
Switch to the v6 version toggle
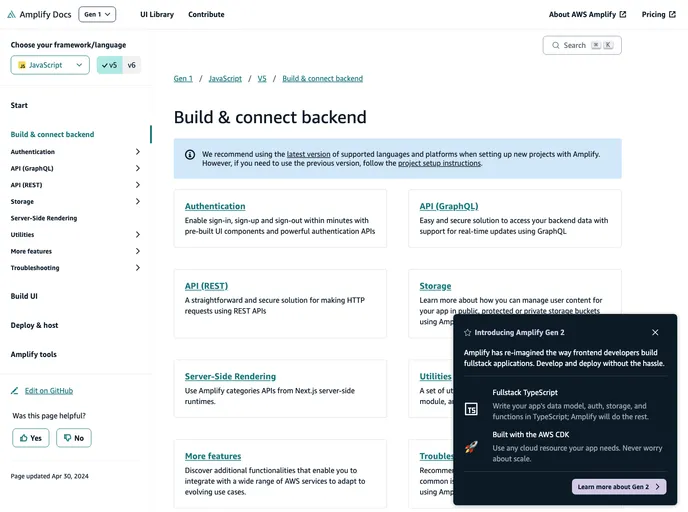(x=131, y=65)
